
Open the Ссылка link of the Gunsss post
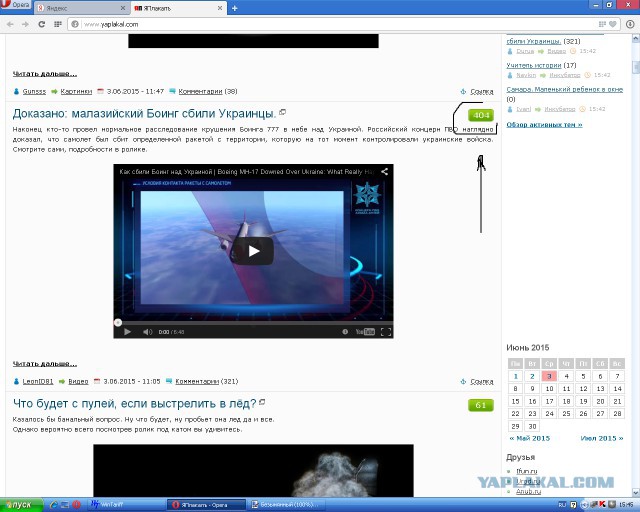pyautogui.click(x=482, y=91)
